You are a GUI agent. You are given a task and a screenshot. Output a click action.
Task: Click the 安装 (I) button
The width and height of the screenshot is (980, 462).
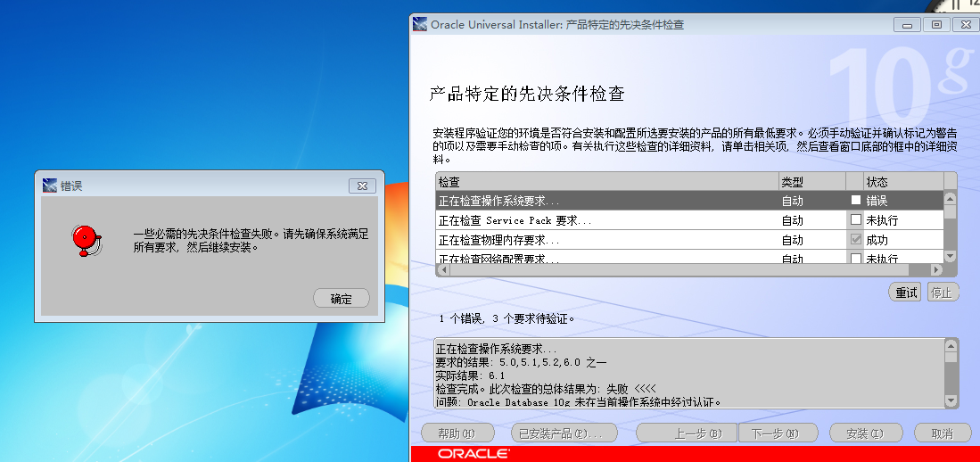[x=866, y=433]
